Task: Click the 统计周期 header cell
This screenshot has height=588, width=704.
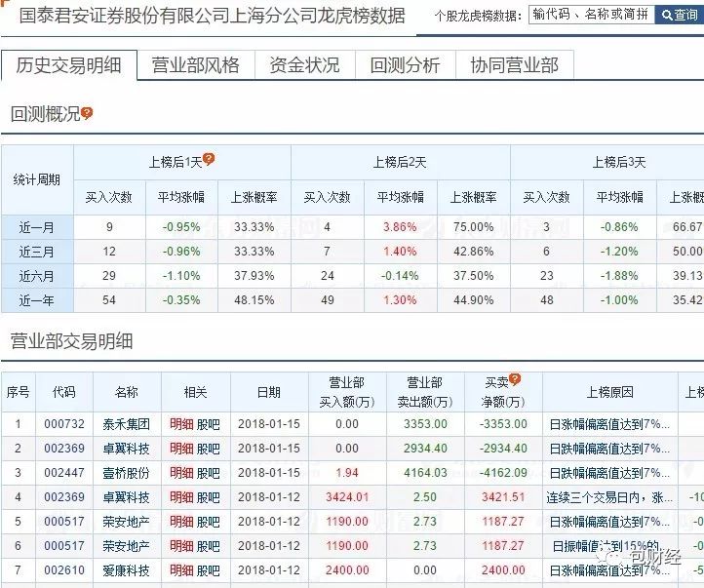Action: (37, 180)
